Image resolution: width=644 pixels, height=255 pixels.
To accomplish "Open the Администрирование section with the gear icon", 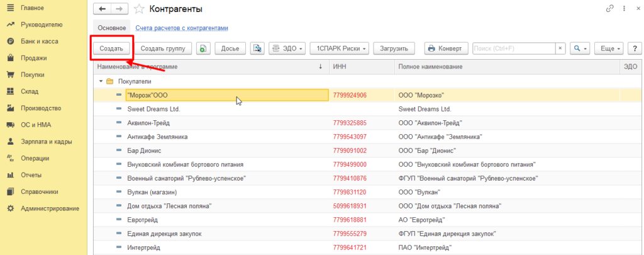I will pos(11,208).
